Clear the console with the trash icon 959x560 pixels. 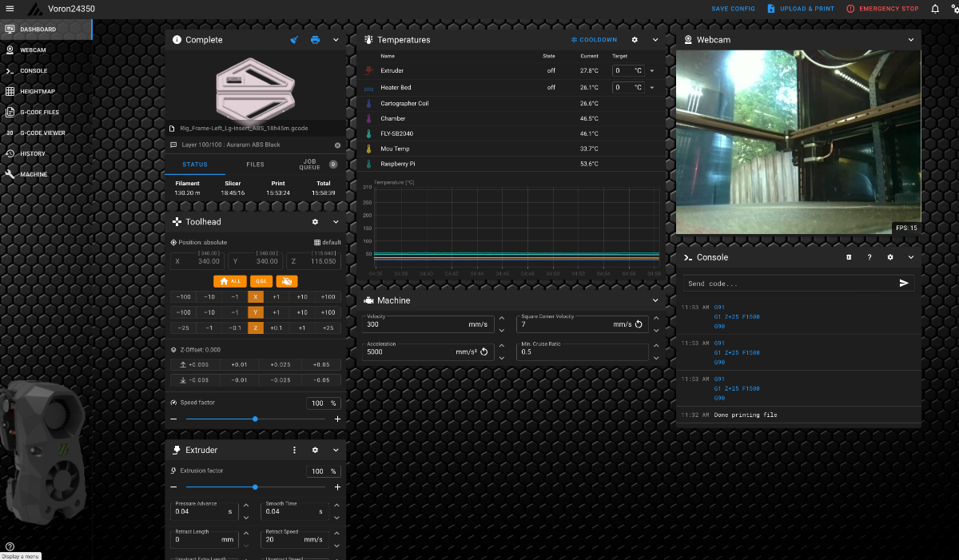pos(849,257)
